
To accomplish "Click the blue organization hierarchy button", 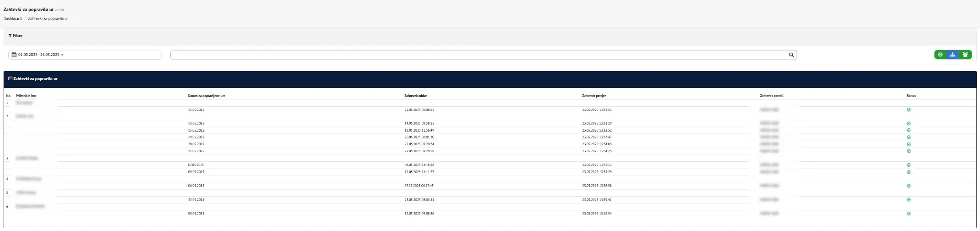I will [953, 55].
